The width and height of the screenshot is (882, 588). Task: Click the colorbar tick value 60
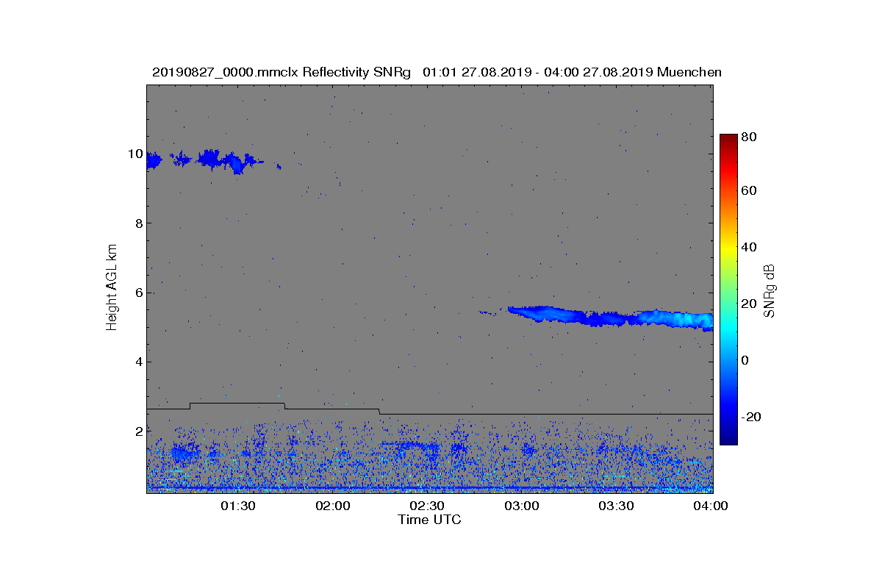pos(750,191)
